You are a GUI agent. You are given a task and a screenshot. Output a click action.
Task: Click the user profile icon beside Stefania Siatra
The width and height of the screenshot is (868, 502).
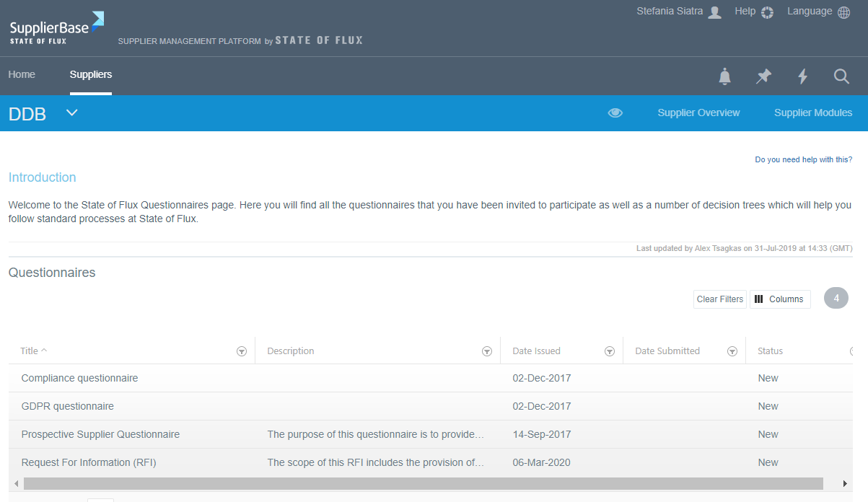pos(714,12)
